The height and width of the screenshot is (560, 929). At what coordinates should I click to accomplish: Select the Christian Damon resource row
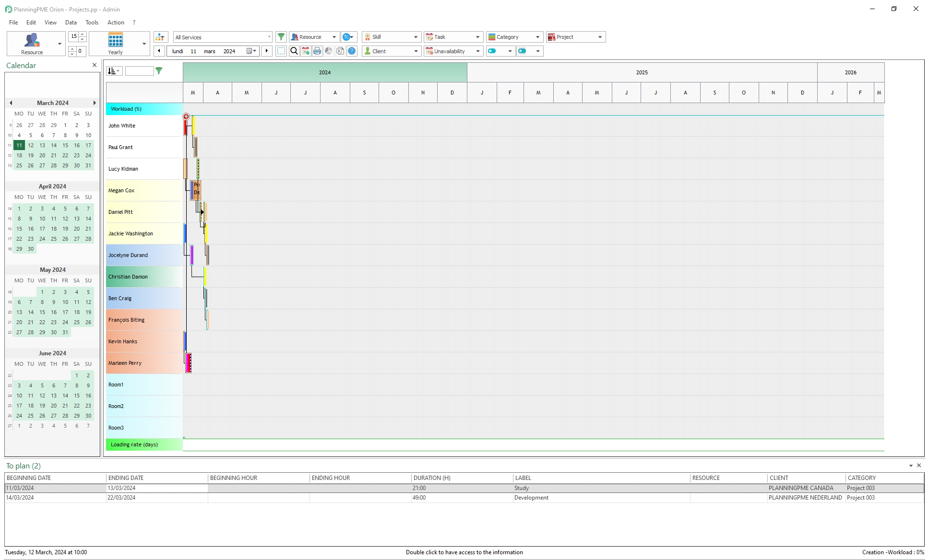pyautogui.click(x=144, y=277)
